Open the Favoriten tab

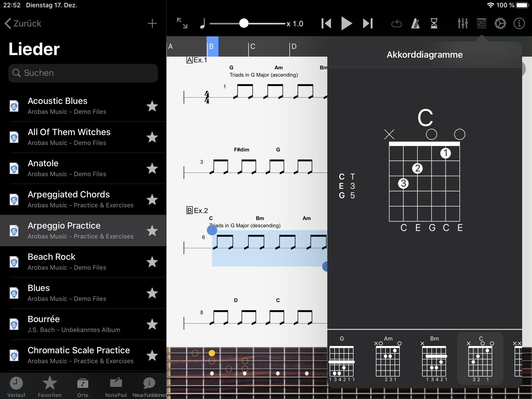50,387
